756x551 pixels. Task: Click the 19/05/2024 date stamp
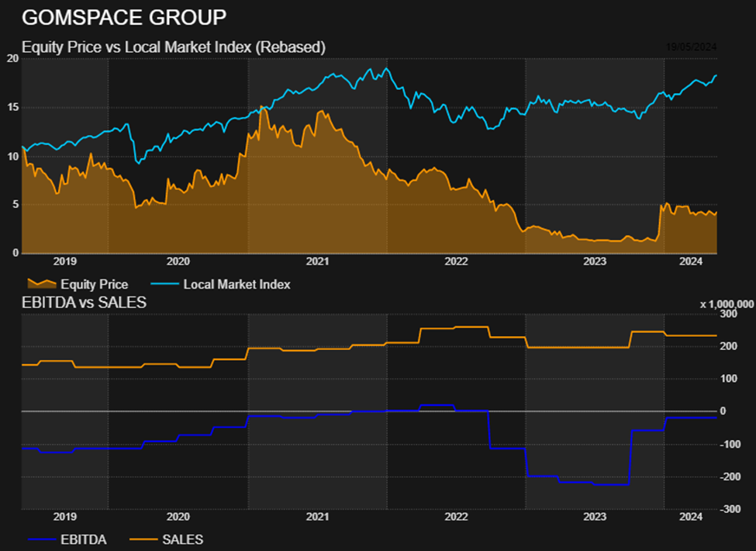(x=692, y=47)
